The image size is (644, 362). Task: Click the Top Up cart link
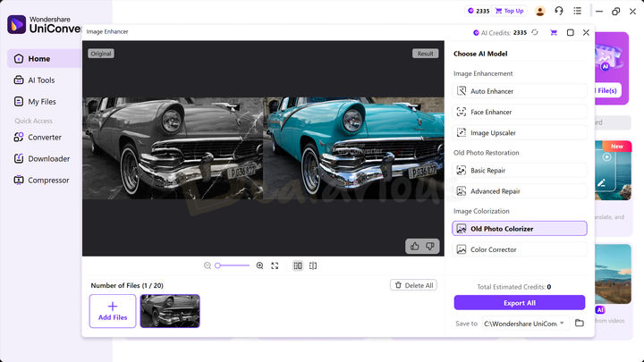(509, 11)
